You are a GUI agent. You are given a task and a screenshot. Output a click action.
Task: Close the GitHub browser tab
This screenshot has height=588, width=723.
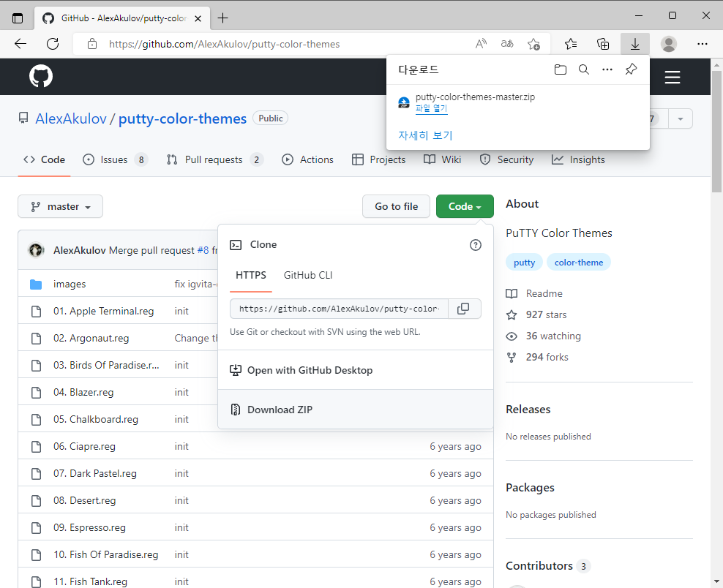coord(198,18)
